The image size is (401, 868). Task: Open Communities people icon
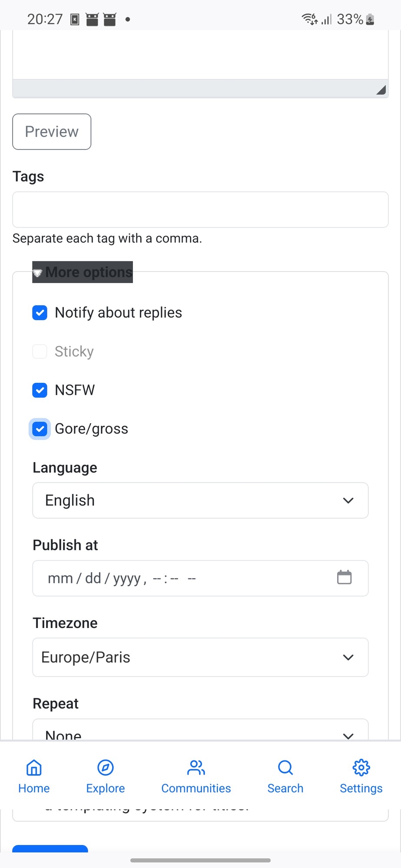196,768
